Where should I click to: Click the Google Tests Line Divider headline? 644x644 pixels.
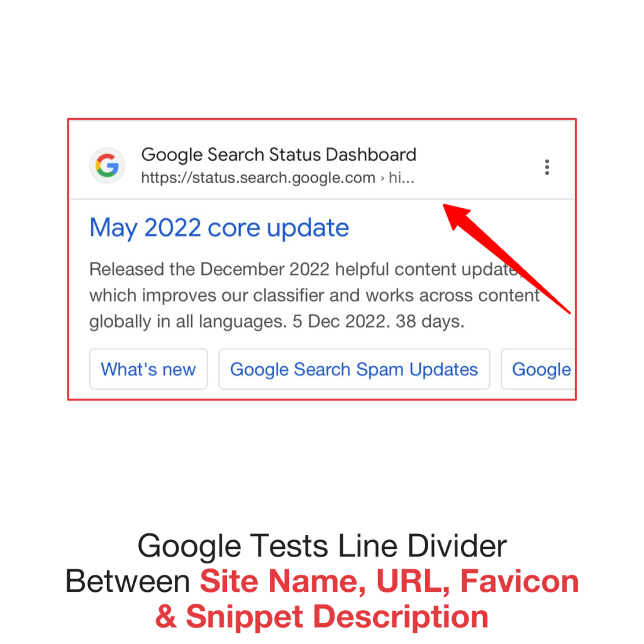pos(322,546)
